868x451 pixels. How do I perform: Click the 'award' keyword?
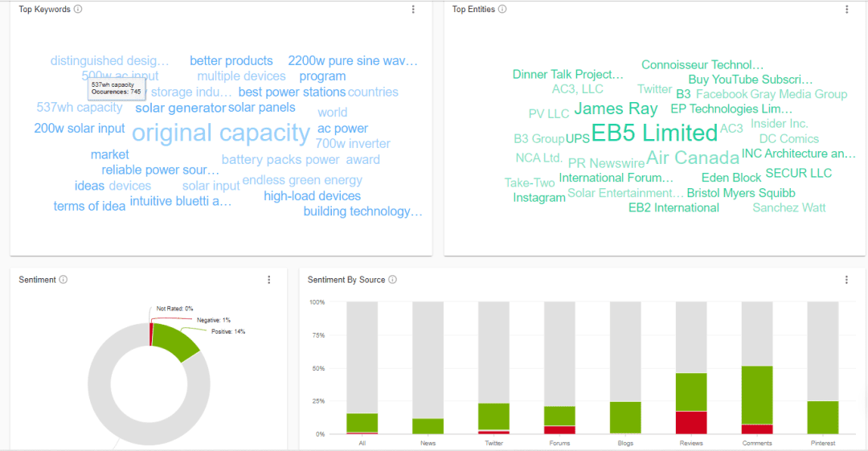[363, 159]
